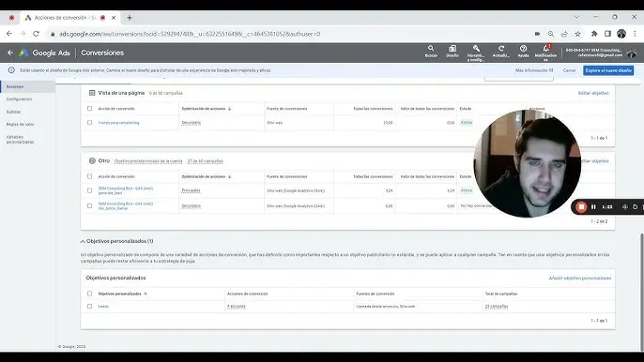This screenshot has width=644, height=362.
Task: Open Visitas para remarketing conversion action
Action: point(118,123)
